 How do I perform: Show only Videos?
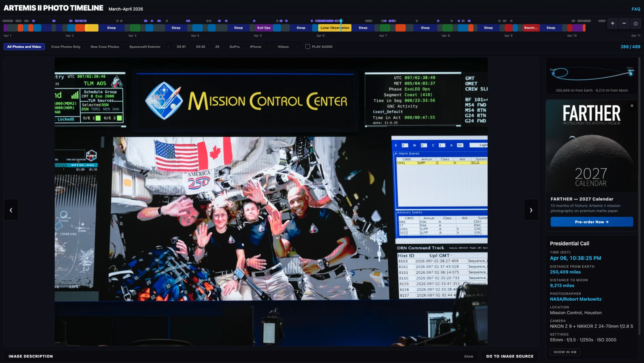pos(283,47)
